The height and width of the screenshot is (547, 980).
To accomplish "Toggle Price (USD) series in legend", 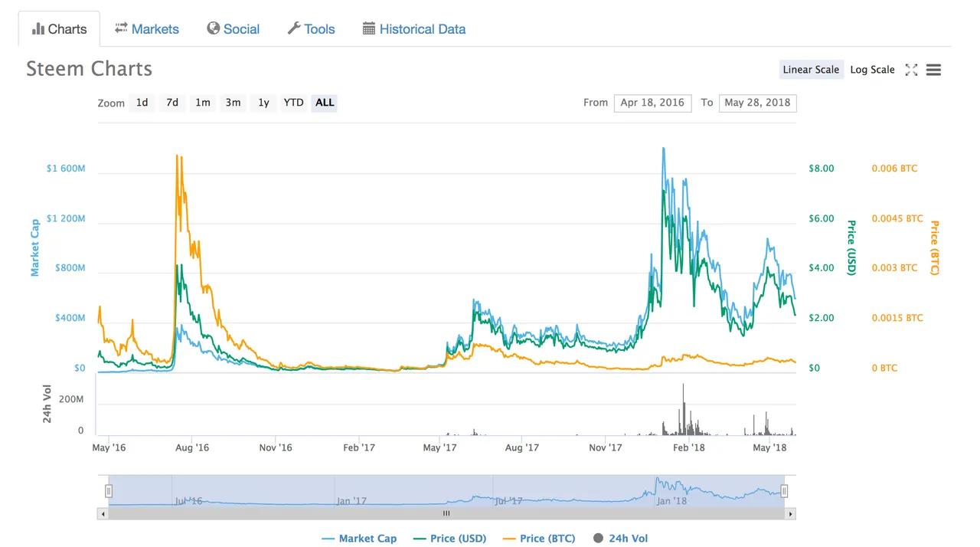I will [449, 539].
